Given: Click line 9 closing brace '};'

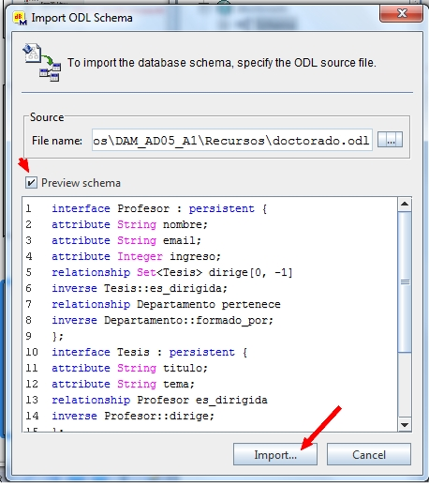Looking at the screenshot, I should [57, 336].
